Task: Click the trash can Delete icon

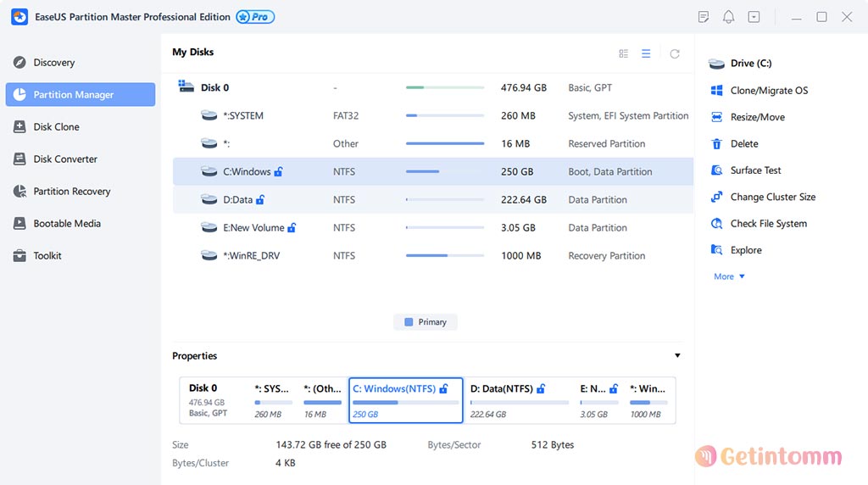Action: coord(716,143)
